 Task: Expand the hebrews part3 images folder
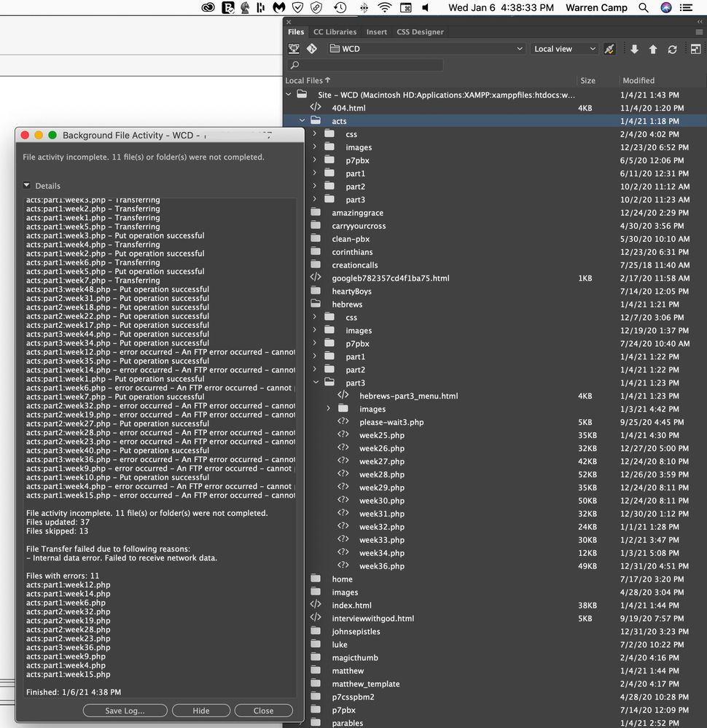tap(328, 409)
